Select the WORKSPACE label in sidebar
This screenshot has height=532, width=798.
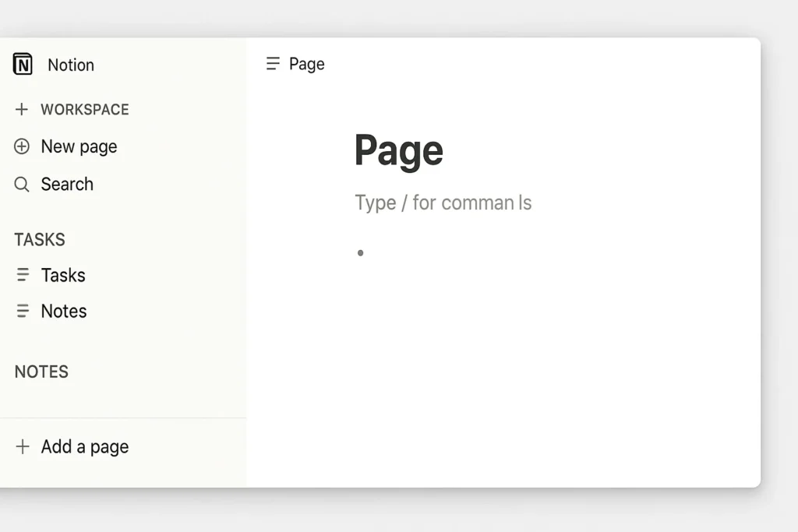pos(85,110)
